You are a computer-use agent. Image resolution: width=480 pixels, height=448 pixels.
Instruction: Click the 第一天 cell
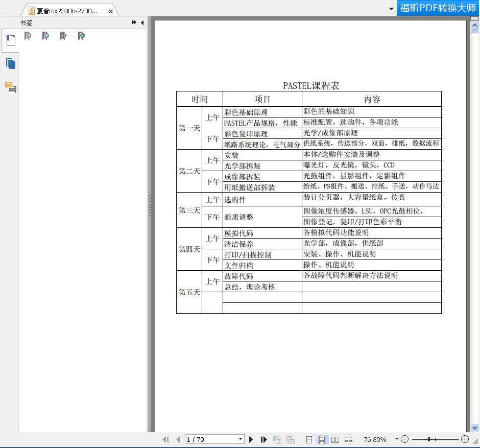click(x=189, y=128)
